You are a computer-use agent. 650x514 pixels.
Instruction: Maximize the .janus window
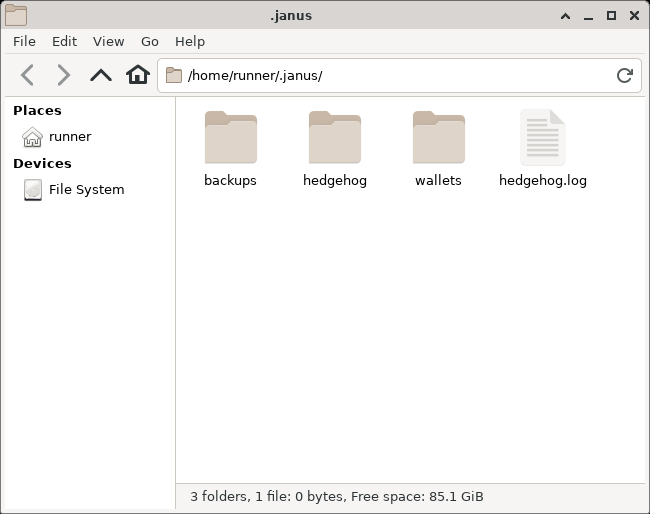click(611, 16)
